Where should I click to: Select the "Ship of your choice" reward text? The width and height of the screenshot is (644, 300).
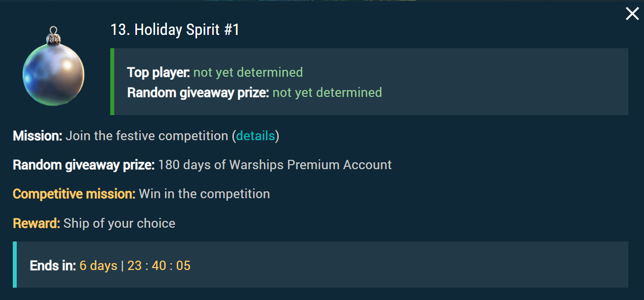point(119,223)
